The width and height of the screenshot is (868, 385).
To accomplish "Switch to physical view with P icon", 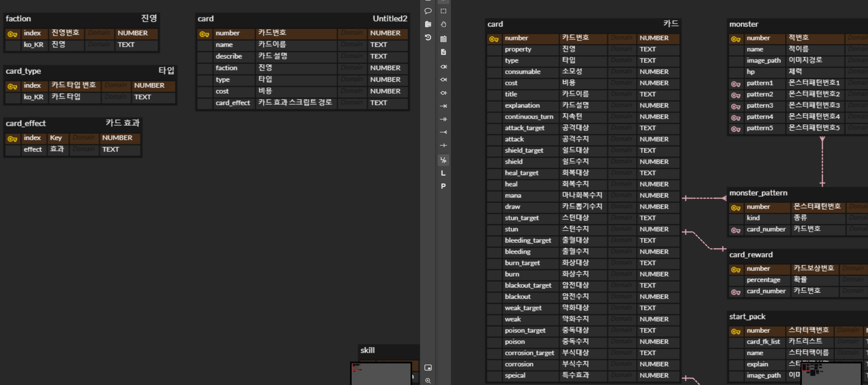I will pos(443,186).
